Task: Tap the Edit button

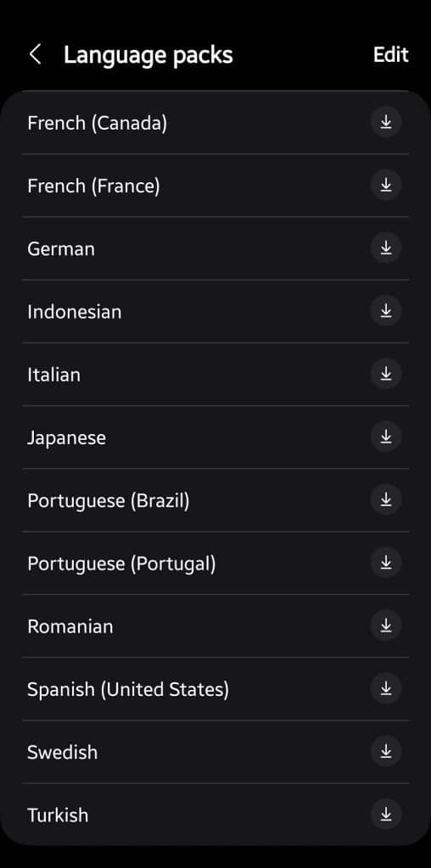Action: [390, 55]
